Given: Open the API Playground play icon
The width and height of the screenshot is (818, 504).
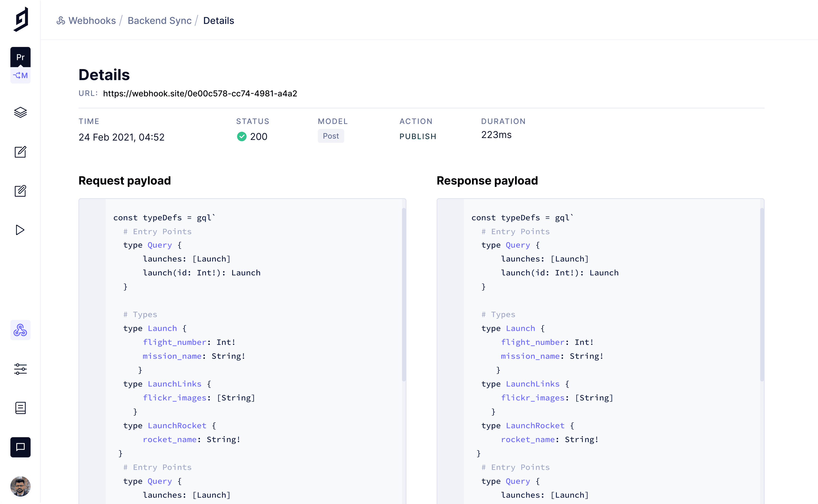Looking at the screenshot, I should 20,230.
